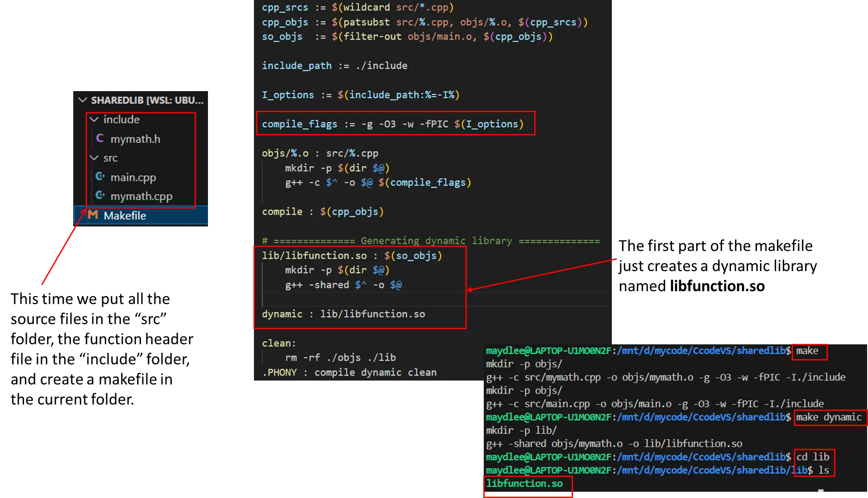The image size is (868, 498).
Task: Select the Makefile entry in explorer
Action: click(x=125, y=215)
